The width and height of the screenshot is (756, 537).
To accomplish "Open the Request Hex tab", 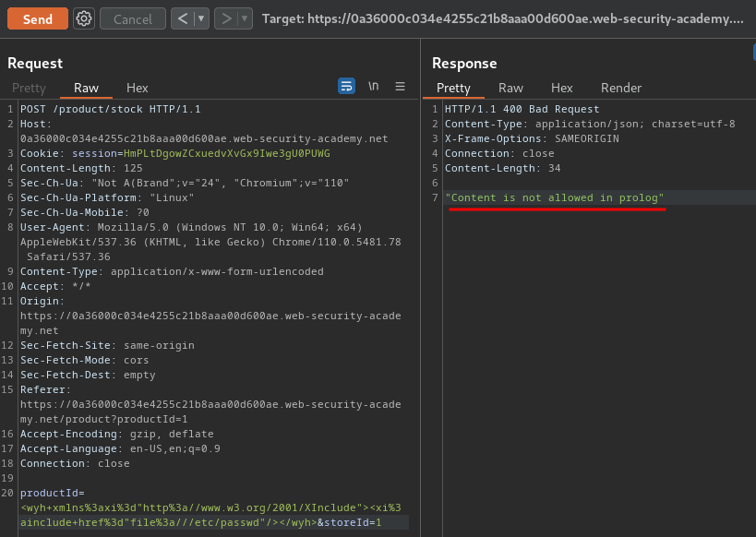I will [137, 88].
